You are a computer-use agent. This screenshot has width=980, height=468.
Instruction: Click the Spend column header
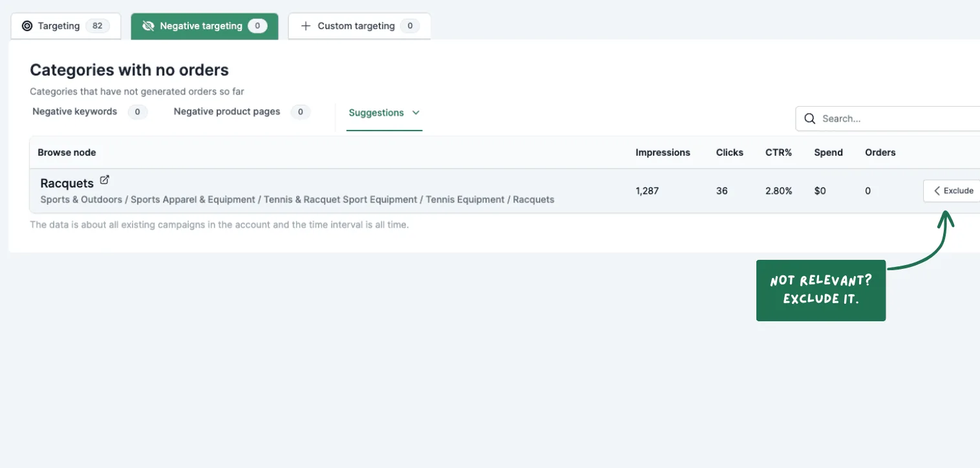point(829,153)
